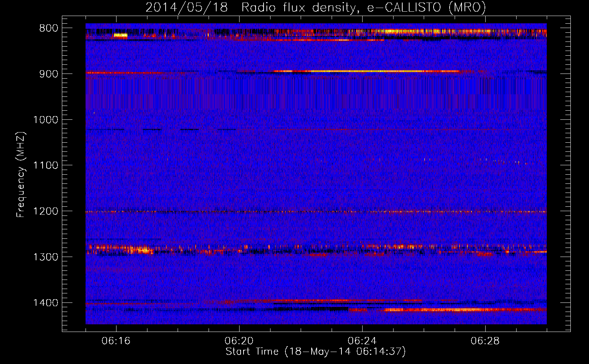Click the '06:28' time axis label
The image size is (589, 364).
[x=485, y=341]
